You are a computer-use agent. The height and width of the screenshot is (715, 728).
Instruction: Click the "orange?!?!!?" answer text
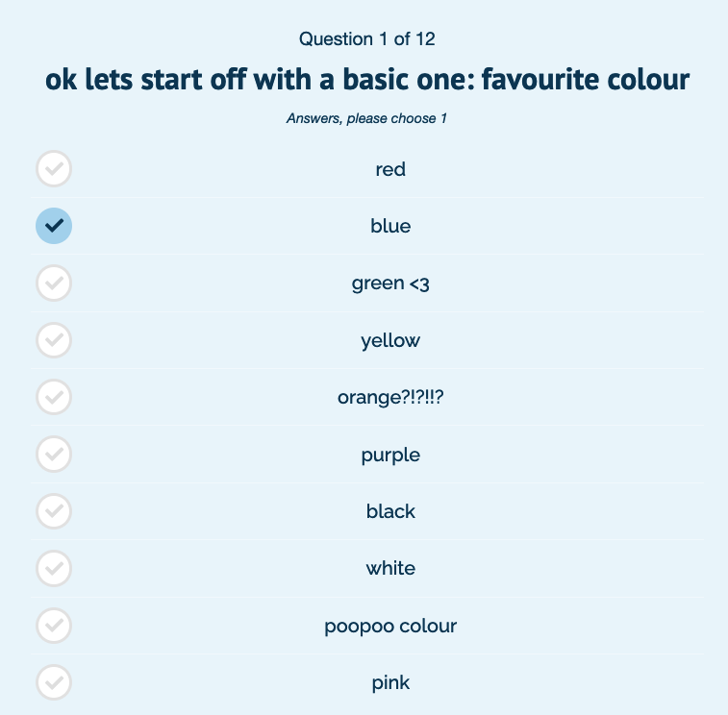click(390, 398)
